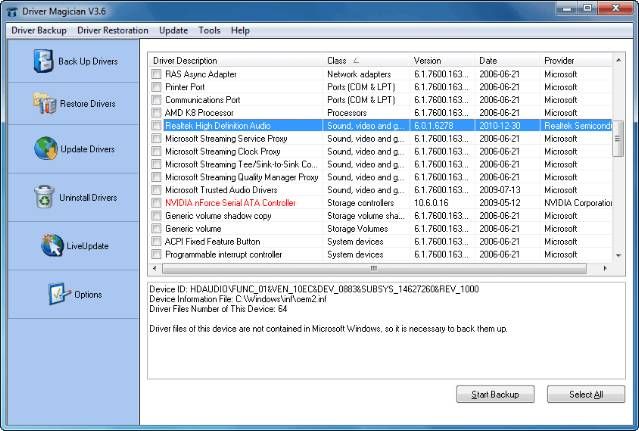The height and width of the screenshot is (431, 639).
Task: Toggle the Printer Port driver checkbox
Action: pos(156,87)
